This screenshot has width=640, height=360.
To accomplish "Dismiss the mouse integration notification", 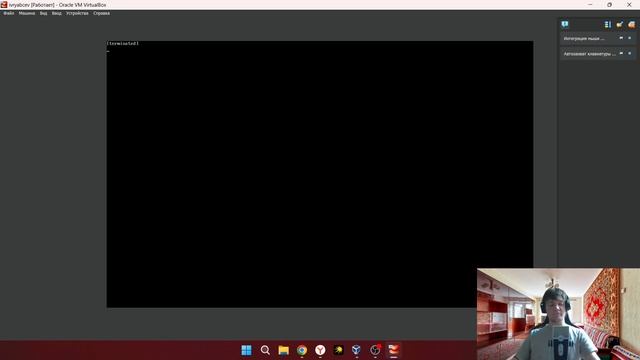I will (x=630, y=38).
